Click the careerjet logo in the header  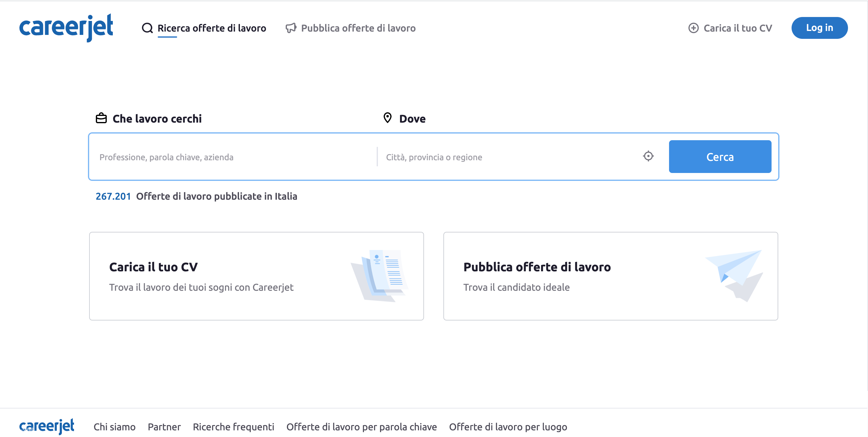pos(66,28)
